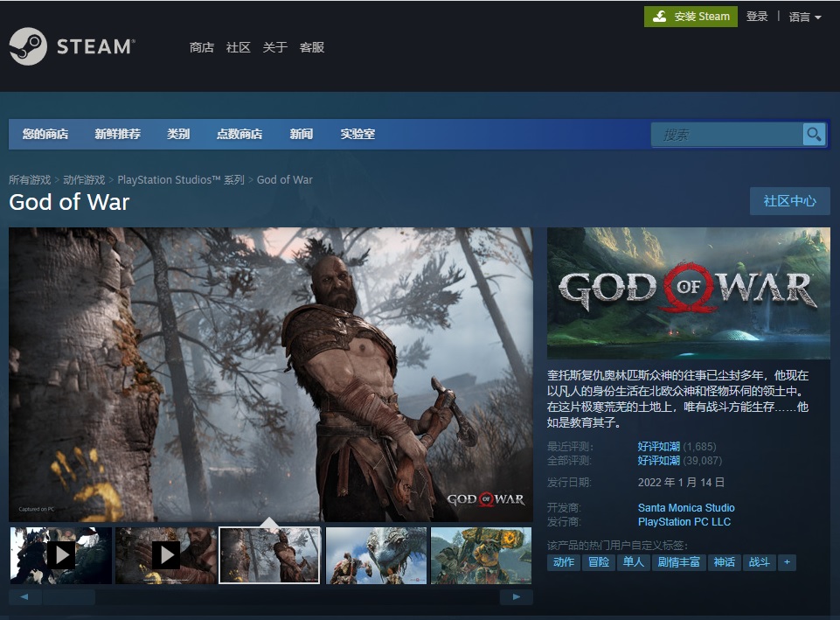Select the 您的商店 tab
840x620 pixels.
(45, 134)
